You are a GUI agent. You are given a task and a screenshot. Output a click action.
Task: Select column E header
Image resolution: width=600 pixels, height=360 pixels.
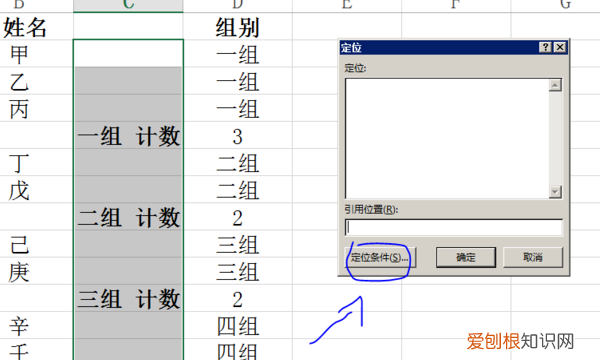pos(347,6)
